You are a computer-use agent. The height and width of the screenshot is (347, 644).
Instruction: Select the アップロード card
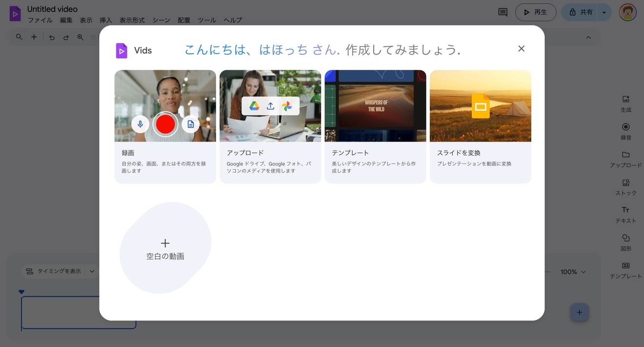270,127
